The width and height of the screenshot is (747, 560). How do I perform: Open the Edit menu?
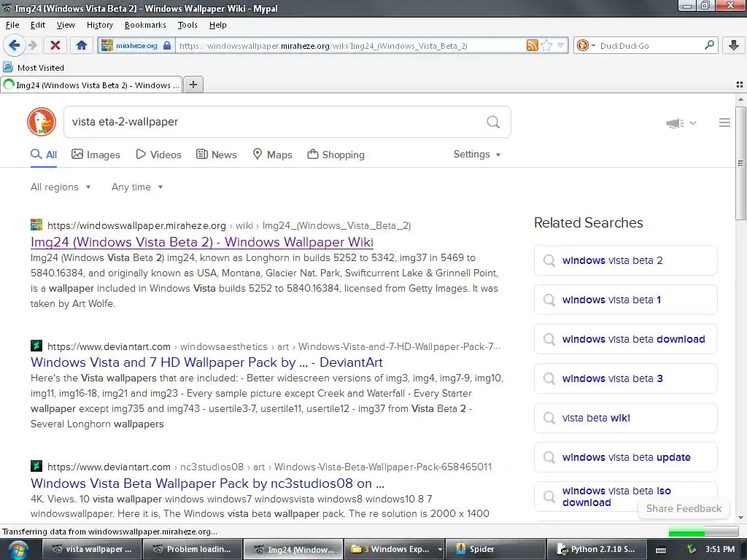tap(38, 25)
